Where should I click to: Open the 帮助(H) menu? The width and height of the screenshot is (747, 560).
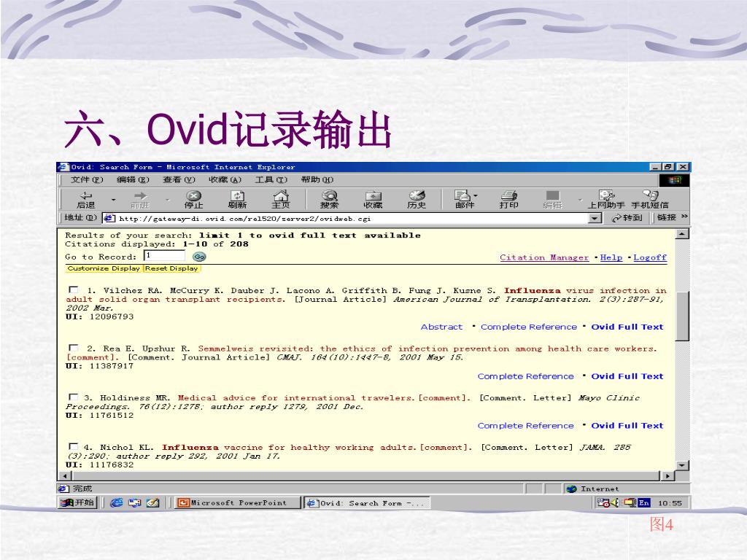pos(317,180)
